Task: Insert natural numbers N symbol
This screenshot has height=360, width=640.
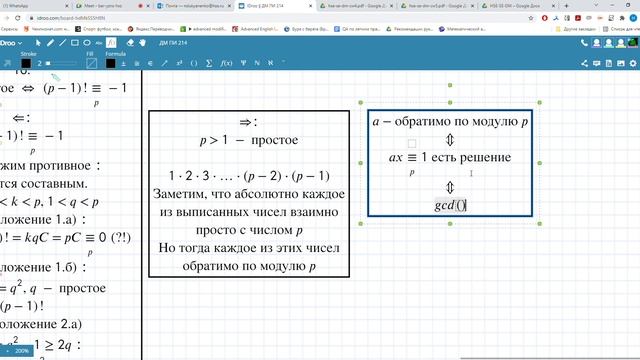Action: 257,63
